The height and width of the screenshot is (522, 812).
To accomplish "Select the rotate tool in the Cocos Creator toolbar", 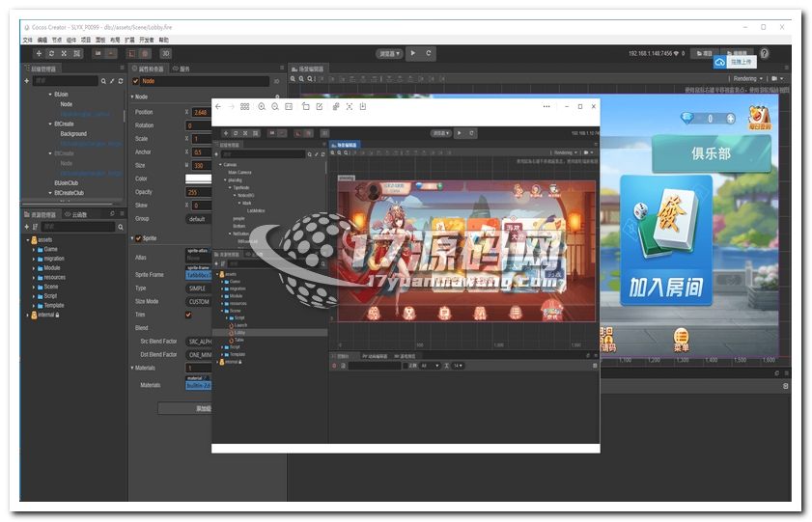I will coord(51,53).
